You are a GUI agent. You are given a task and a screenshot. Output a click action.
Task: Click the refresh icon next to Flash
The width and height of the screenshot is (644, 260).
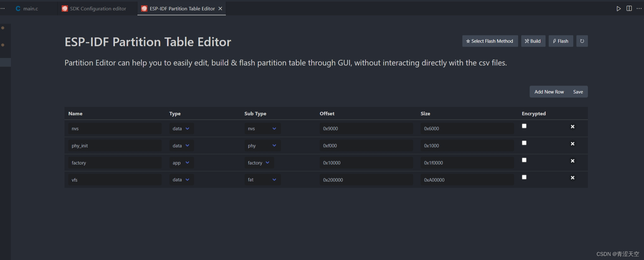click(x=582, y=41)
